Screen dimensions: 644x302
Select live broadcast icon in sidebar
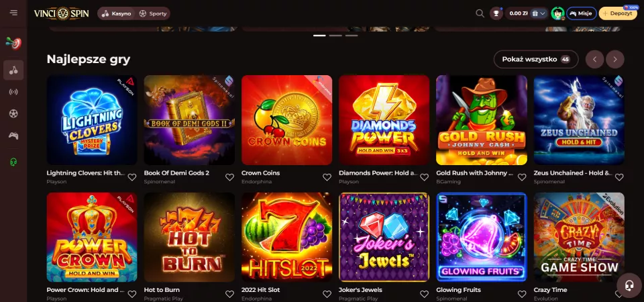coord(13,92)
